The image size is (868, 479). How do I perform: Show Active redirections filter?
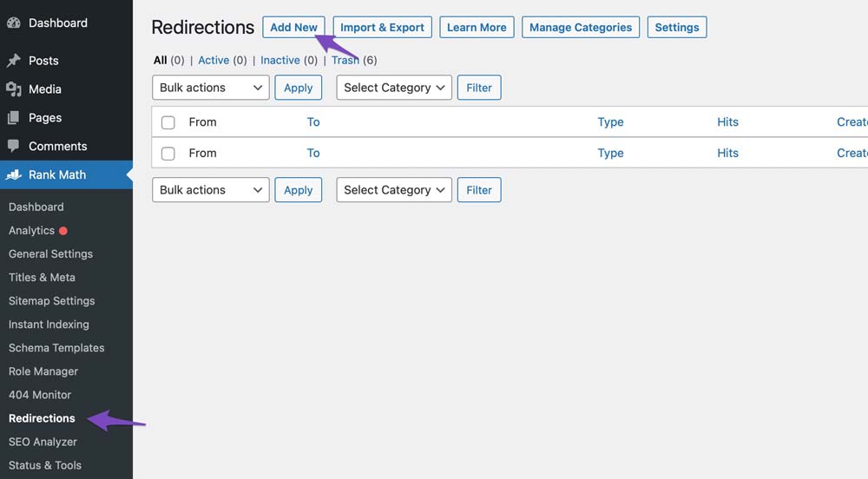click(x=214, y=60)
